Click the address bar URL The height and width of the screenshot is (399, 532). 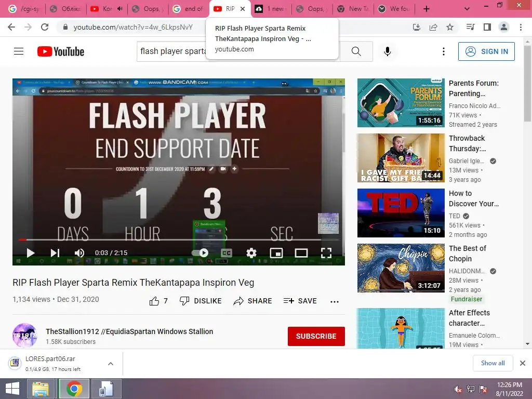click(133, 27)
